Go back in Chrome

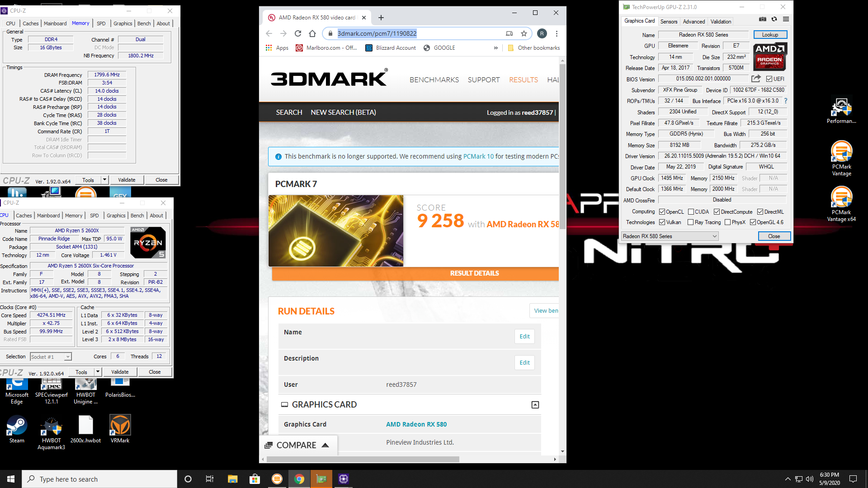[269, 33]
